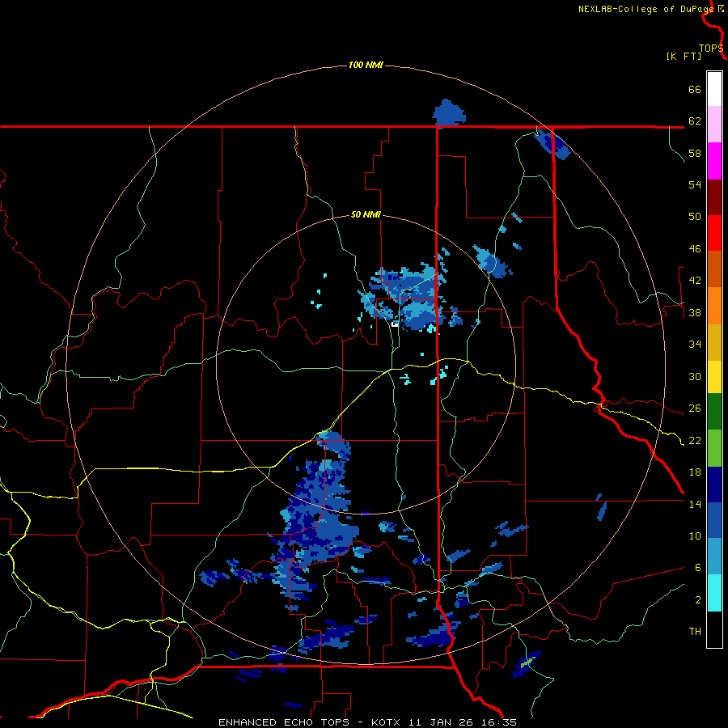Click the '50' scale value
Image resolution: width=728 pixels, height=728 pixels.
pos(695,217)
